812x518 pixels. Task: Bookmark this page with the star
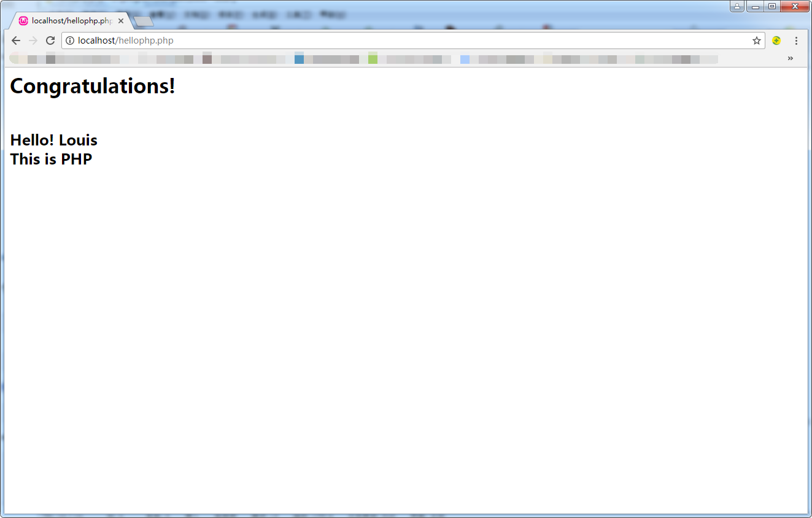click(757, 41)
